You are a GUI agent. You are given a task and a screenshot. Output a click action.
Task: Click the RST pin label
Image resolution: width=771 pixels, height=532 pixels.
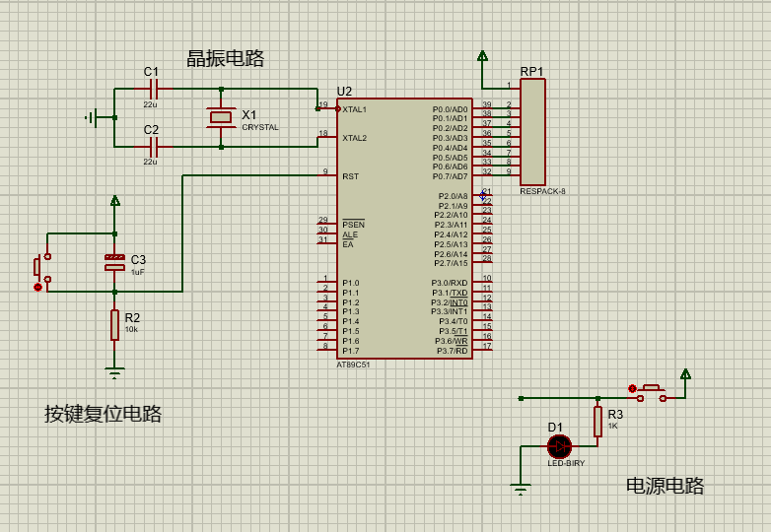351,176
